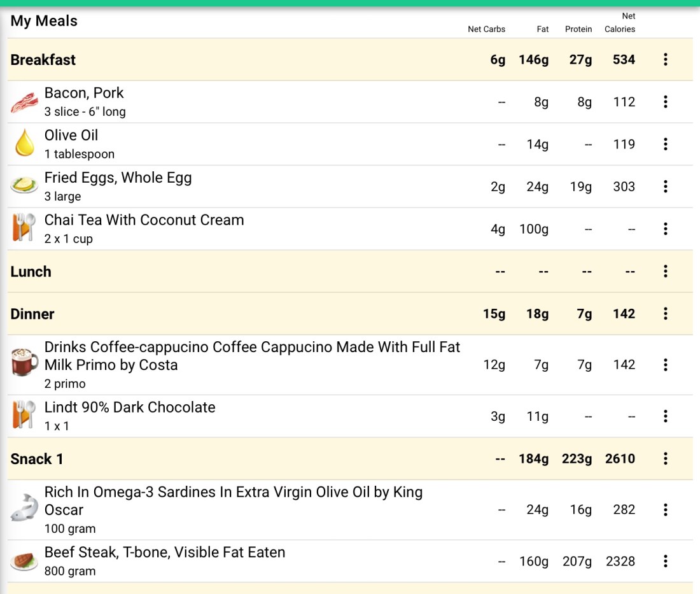Select the Snack 1 meal header
700x594 pixels.
click(x=37, y=459)
